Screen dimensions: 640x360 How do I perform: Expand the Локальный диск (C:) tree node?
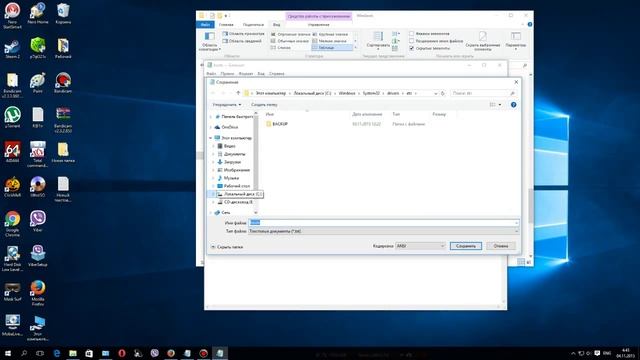point(213,194)
